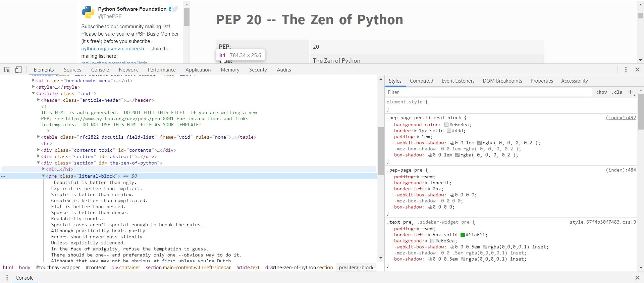Viewport: 644px width, 283px height.
Task: Select the Styles sidebar tab
Action: pyautogui.click(x=395, y=81)
